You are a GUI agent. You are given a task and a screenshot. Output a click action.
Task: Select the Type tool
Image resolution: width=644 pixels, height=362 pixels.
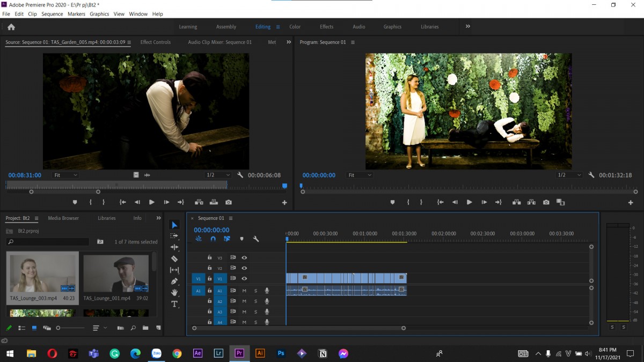point(174,304)
